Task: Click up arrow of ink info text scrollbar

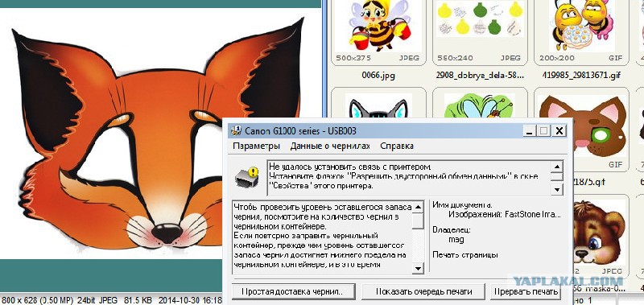Action: [418, 207]
